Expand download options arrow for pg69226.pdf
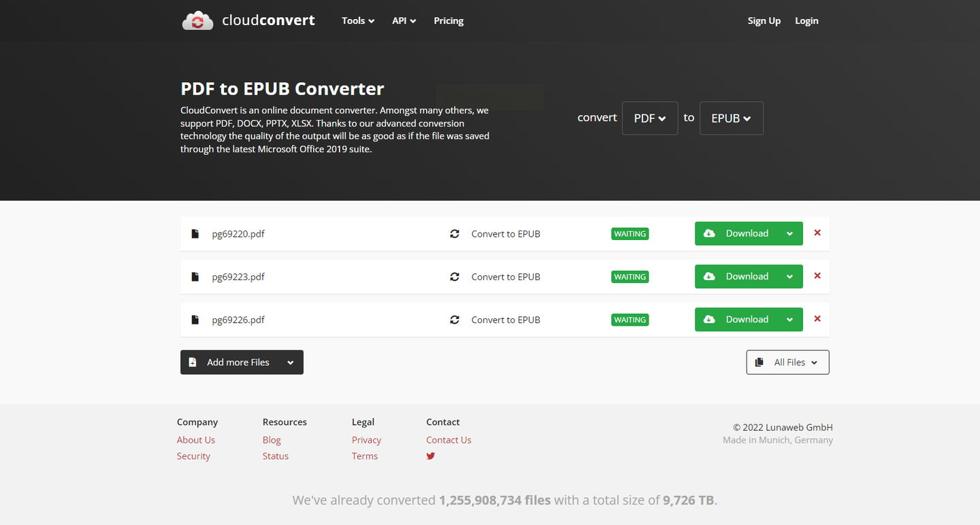Screen dimensions: 980x525 790,319
